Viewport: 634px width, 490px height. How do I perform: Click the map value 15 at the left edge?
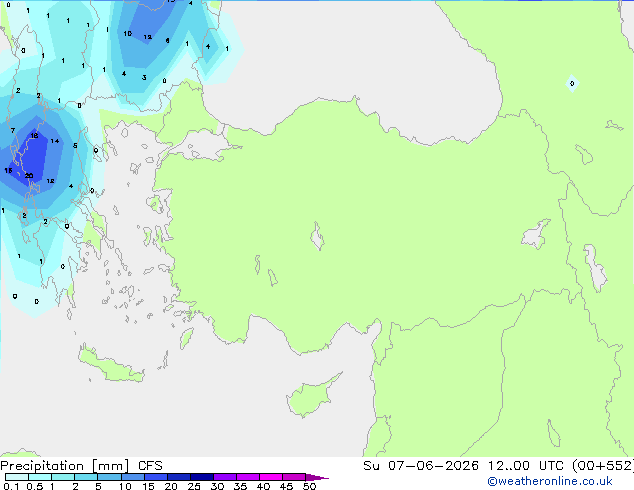[x=8, y=170]
